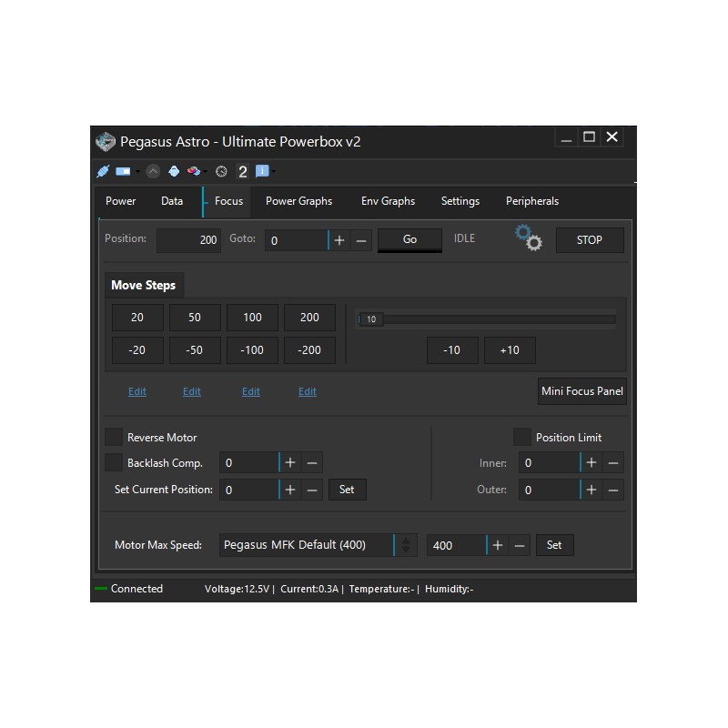Click the blue info bubble icon
This screenshot has width=728, height=728.
pos(262,171)
